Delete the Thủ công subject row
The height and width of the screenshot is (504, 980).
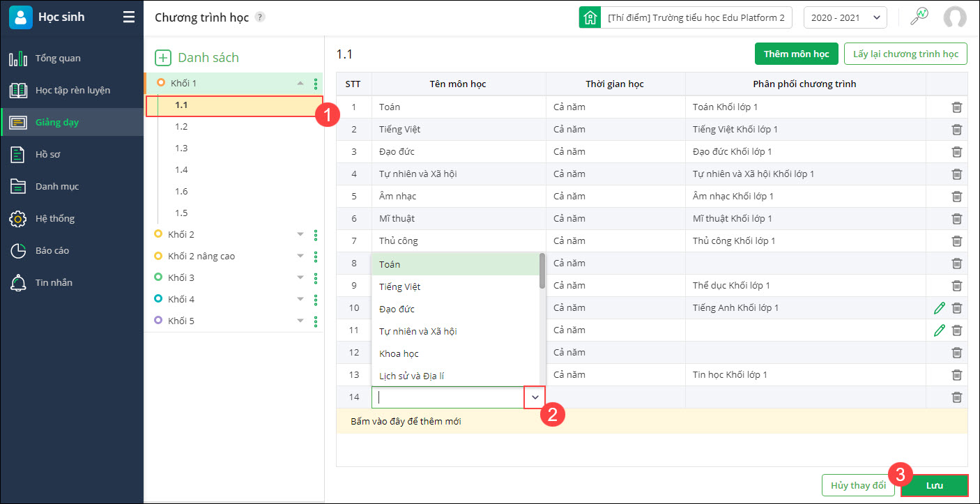956,241
